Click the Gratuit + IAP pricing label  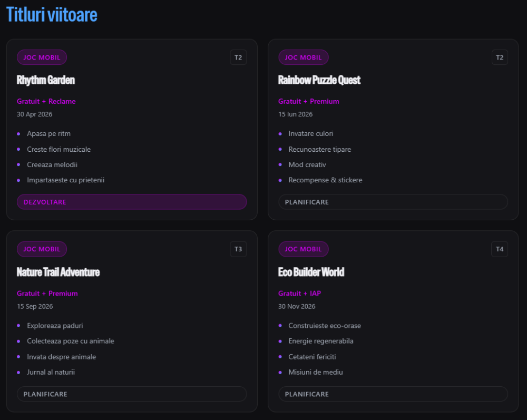point(299,294)
